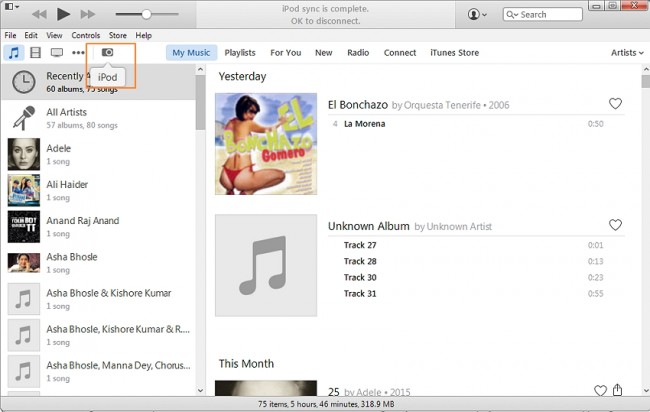
Task: Switch to the For You tab
Action: pos(286,53)
